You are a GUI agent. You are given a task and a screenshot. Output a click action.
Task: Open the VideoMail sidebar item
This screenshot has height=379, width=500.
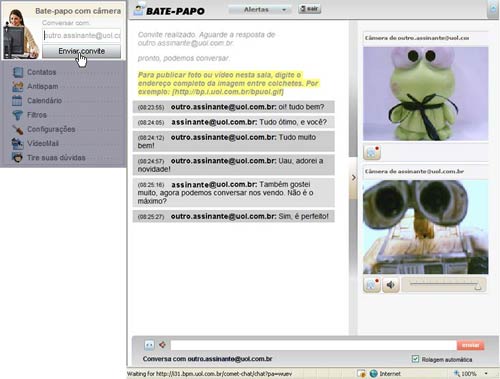point(43,143)
